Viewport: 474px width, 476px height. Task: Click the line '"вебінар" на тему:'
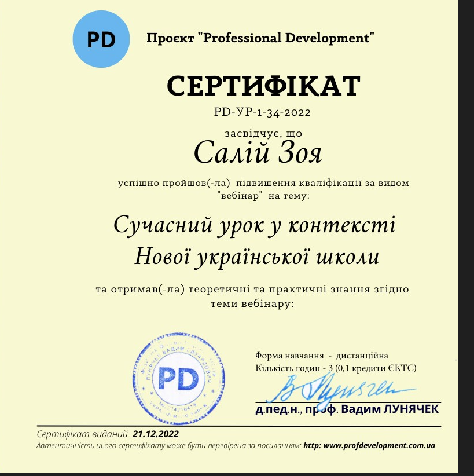[x=263, y=196]
